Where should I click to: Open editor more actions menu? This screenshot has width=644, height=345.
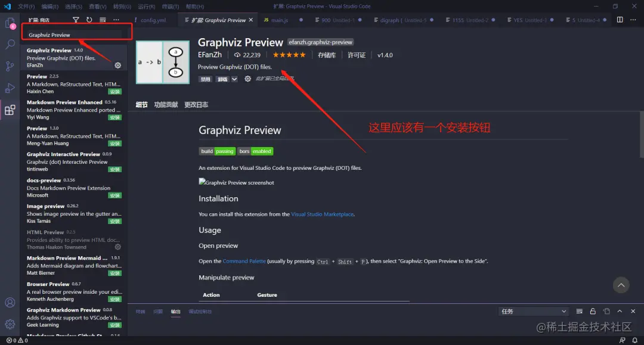click(633, 20)
